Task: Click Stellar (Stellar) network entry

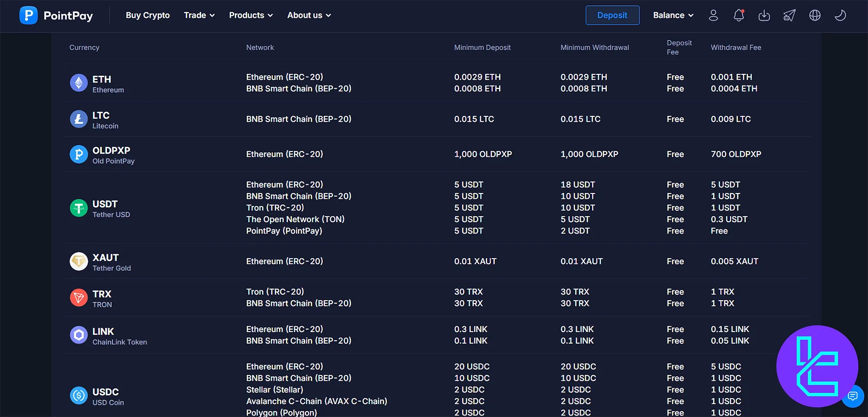Action: tap(274, 389)
